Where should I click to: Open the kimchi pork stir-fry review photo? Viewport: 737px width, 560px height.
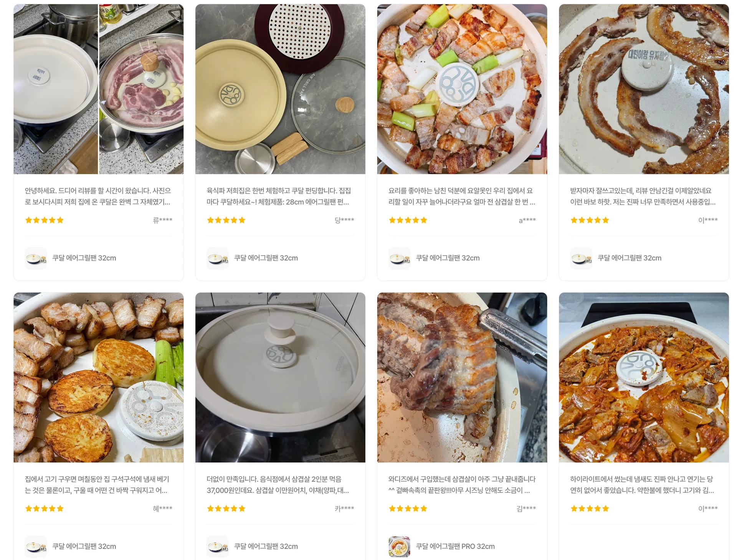click(644, 377)
